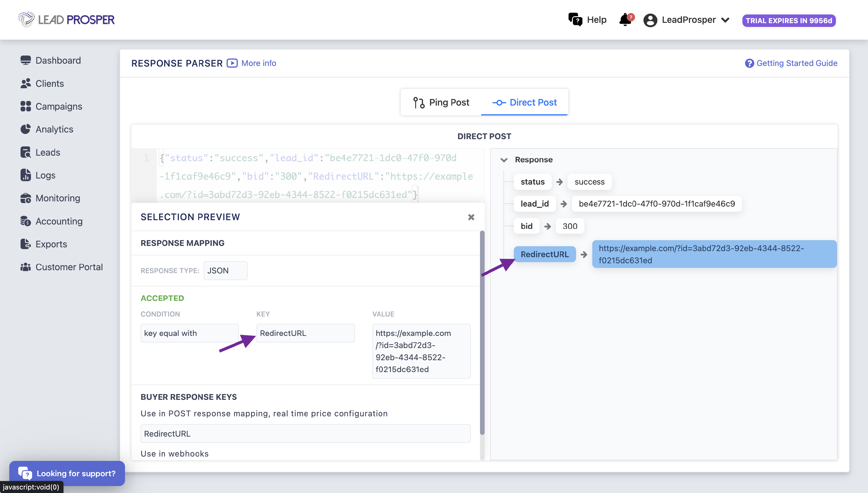The image size is (868, 493).
Task: Open Exports in the sidebar
Action: [52, 244]
